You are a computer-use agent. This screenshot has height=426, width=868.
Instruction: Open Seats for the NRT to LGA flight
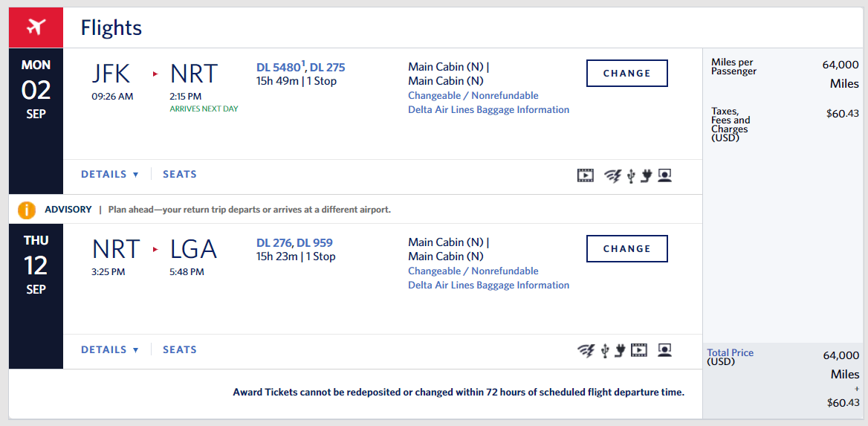coord(180,350)
